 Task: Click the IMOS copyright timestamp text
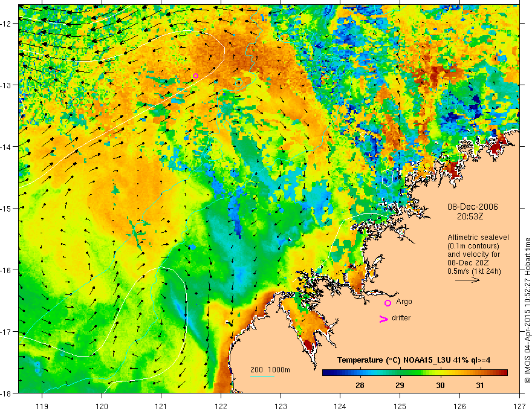(528, 311)
